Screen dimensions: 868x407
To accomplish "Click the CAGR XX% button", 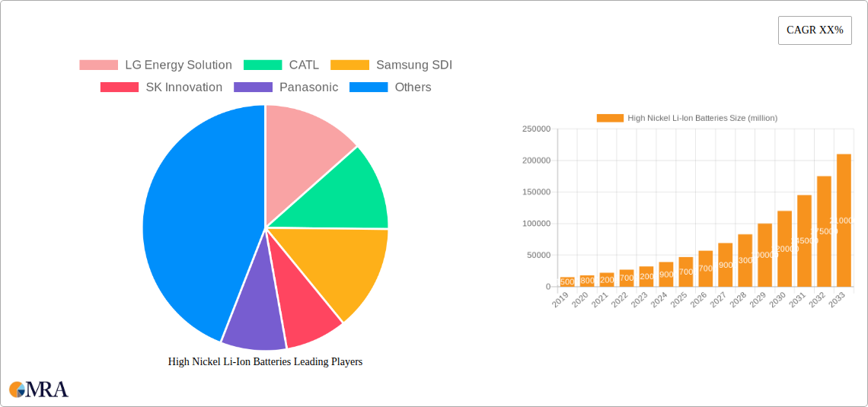I will [x=814, y=30].
